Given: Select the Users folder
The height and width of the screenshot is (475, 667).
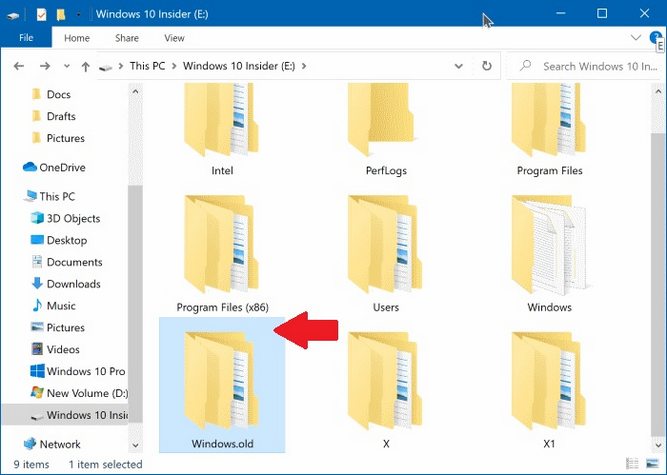Looking at the screenshot, I should coord(386,254).
